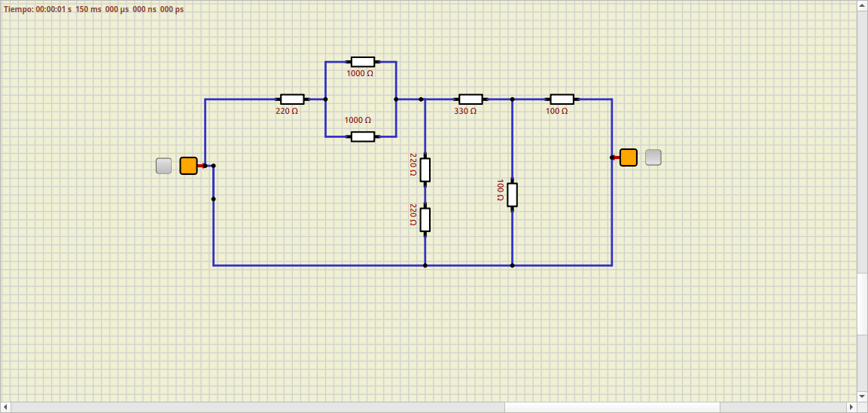Click the wire junction left of 330 Ω resistor
The height and width of the screenshot is (413, 868).
[x=421, y=99]
